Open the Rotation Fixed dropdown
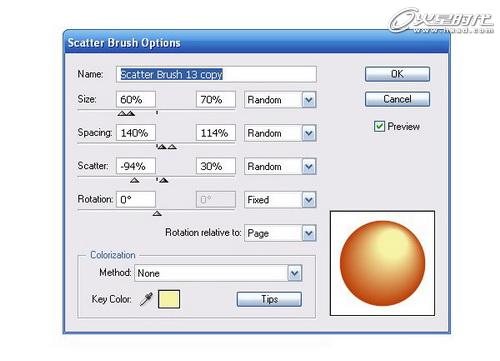 pyautogui.click(x=280, y=200)
